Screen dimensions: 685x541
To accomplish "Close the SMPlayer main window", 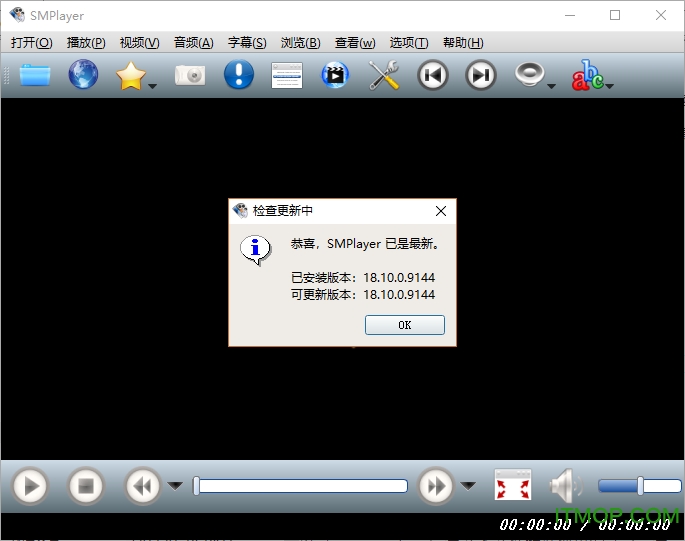I will pyautogui.click(x=661, y=15).
